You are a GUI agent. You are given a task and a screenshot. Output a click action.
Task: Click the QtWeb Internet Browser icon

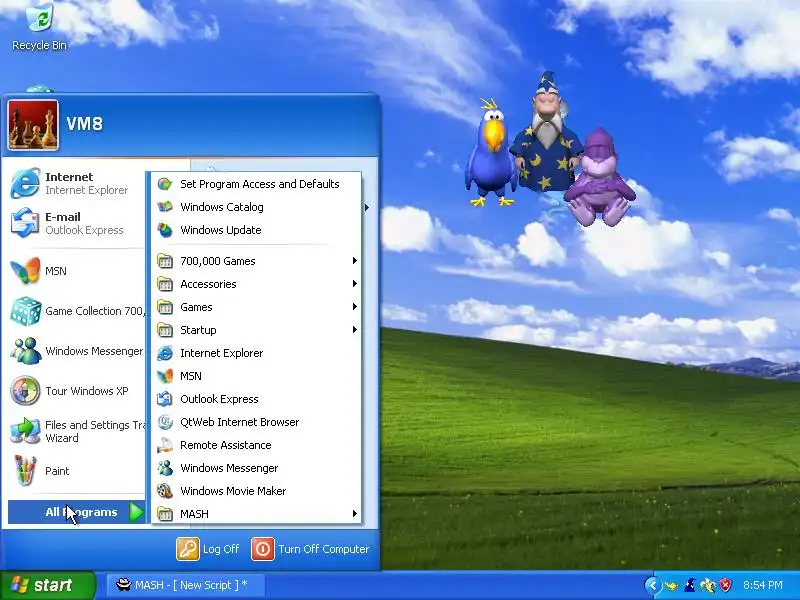pyautogui.click(x=165, y=422)
